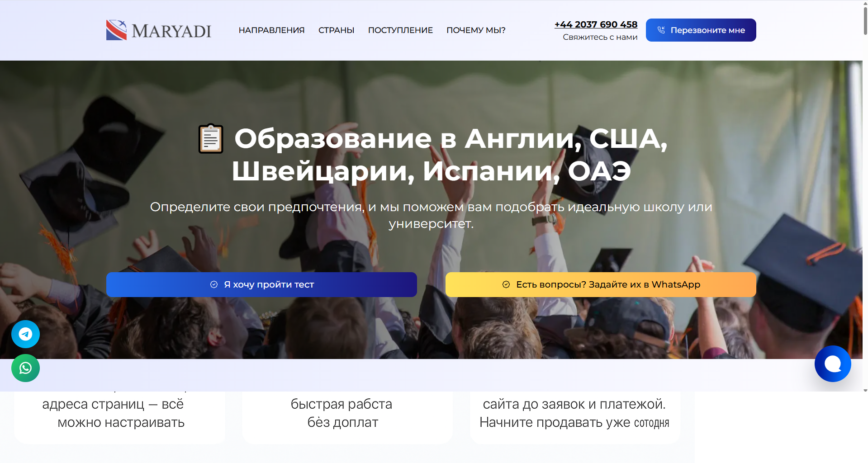Click the scrollbar down arrow
868x463 pixels.
865,390
